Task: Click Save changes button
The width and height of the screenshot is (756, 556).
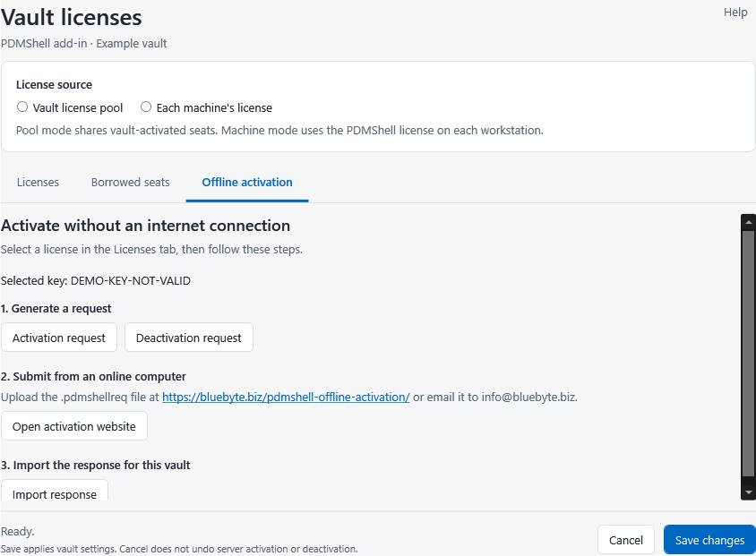Action: [709, 540]
